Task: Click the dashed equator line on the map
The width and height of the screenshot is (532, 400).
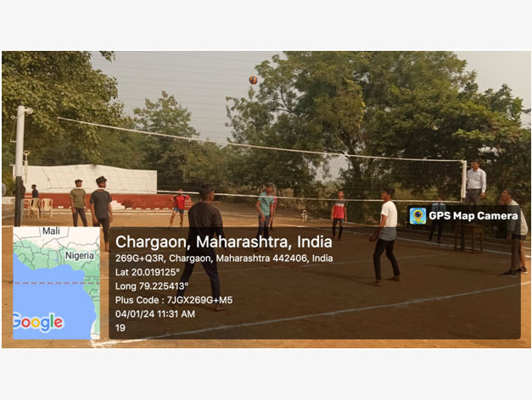Action: point(56,283)
